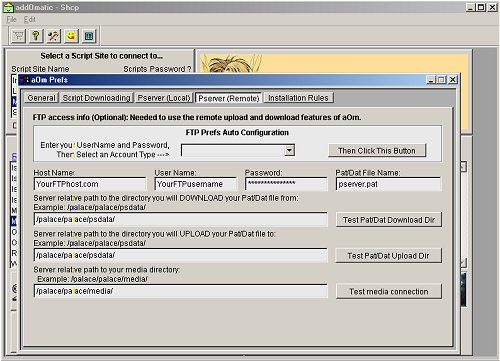Click the DOWNLOAD directory path field

point(180,219)
